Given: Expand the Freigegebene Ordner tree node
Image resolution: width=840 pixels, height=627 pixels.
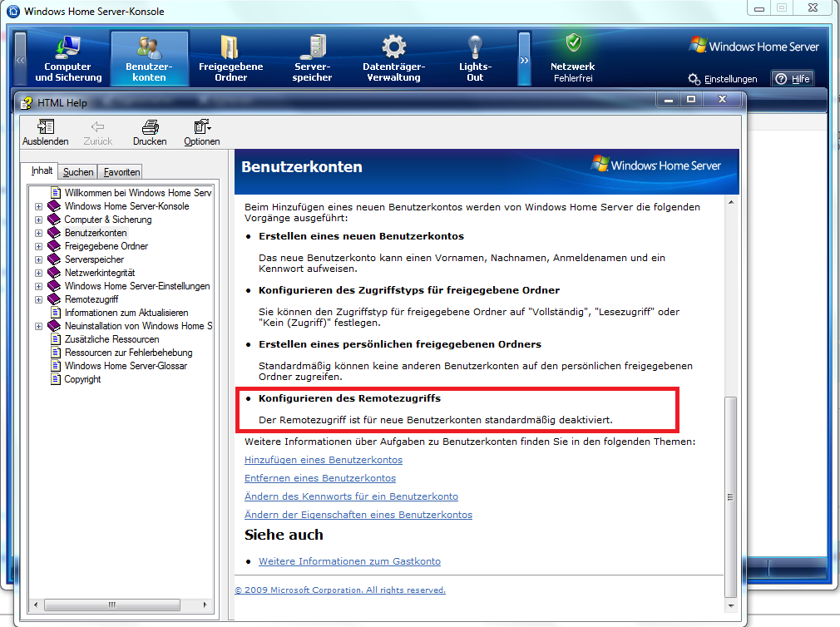Looking at the screenshot, I should [x=38, y=246].
